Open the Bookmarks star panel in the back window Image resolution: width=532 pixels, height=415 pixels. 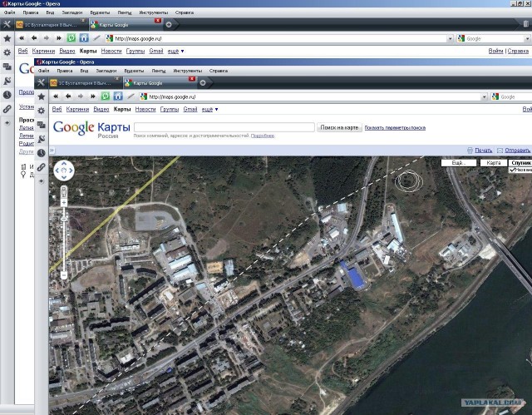coord(7,38)
